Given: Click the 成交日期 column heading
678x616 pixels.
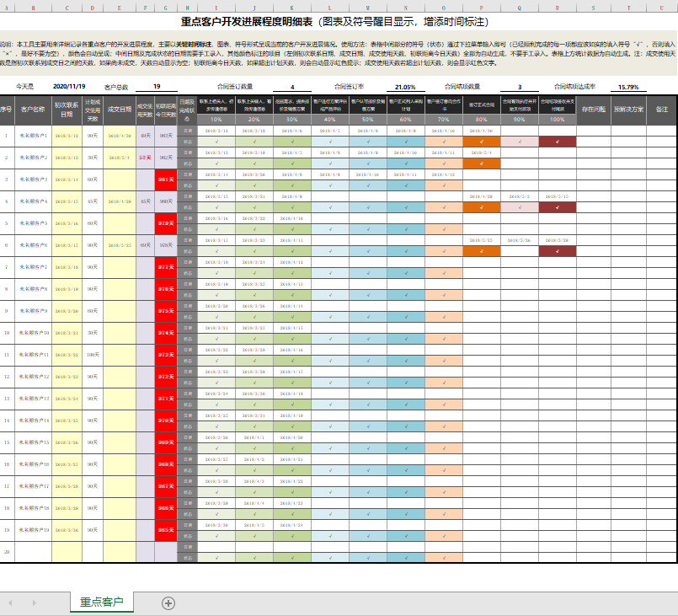Looking at the screenshot, I should [120, 110].
